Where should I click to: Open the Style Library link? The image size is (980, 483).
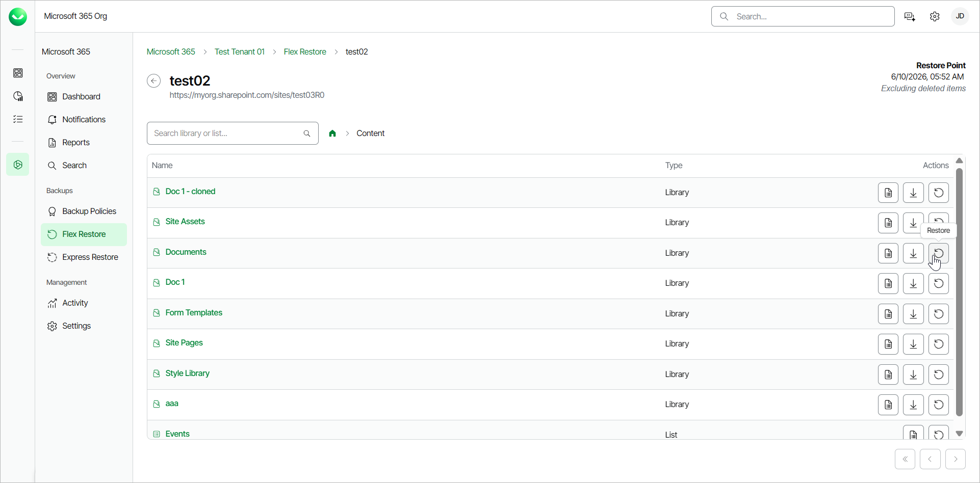click(187, 373)
